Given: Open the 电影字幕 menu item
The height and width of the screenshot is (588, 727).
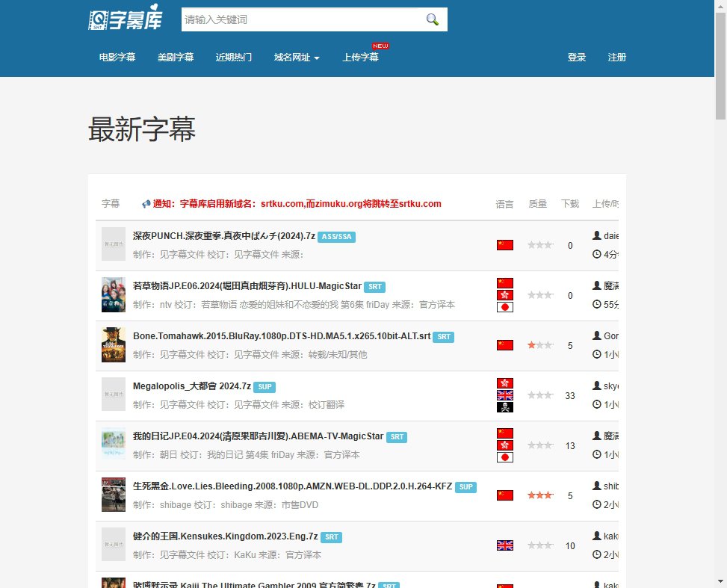Looking at the screenshot, I should pos(117,58).
